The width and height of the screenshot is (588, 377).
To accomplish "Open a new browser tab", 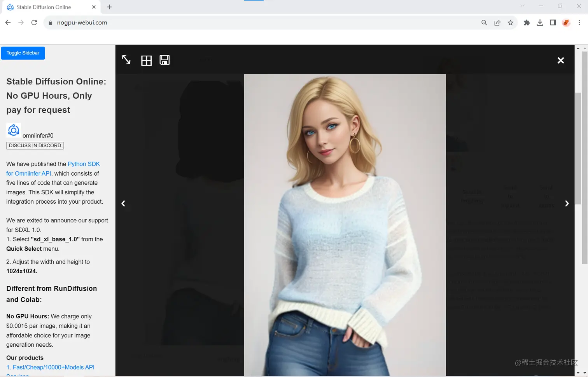I will (x=109, y=7).
